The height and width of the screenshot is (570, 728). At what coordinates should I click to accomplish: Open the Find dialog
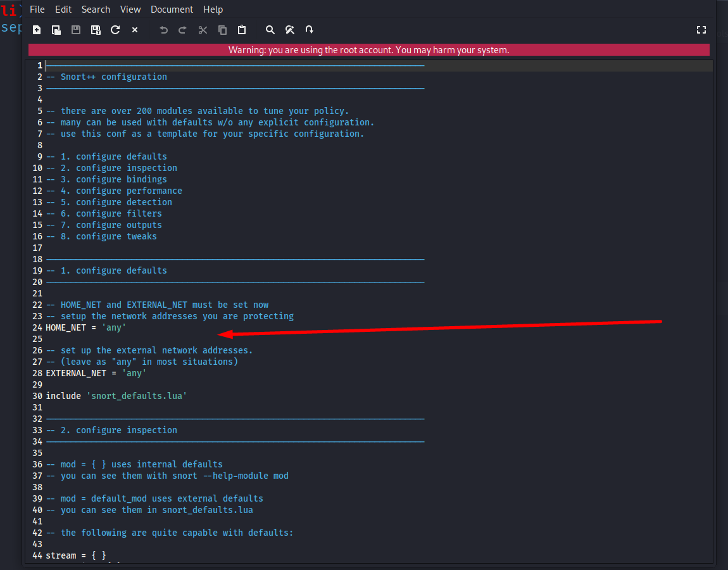click(270, 29)
